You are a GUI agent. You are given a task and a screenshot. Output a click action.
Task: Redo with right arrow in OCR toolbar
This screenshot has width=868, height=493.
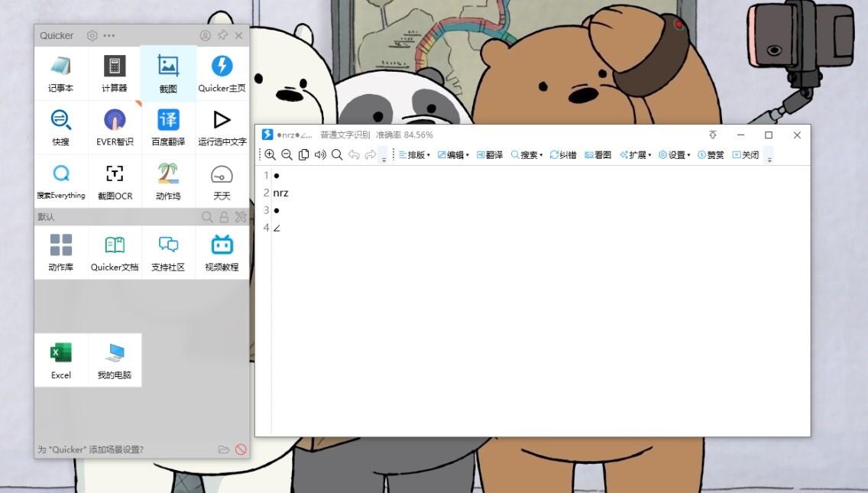tap(371, 154)
